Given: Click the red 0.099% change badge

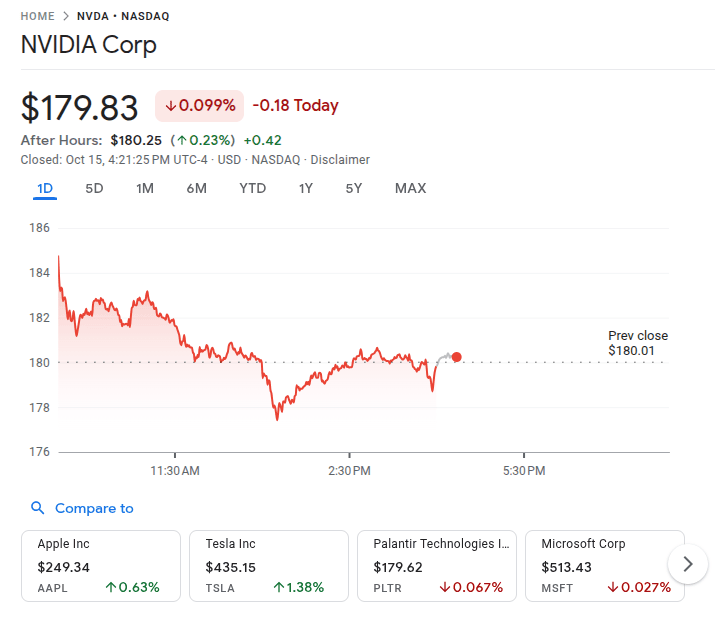Looking at the screenshot, I should pos(200,105).
